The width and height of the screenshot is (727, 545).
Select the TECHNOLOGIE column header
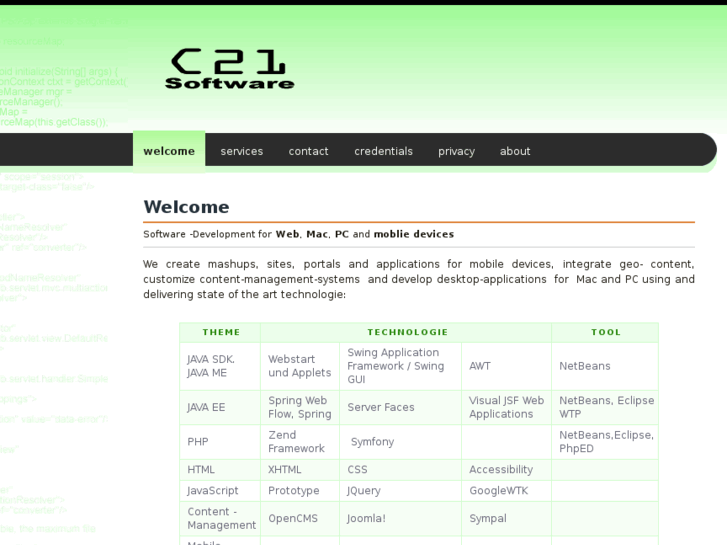point(406,332)
